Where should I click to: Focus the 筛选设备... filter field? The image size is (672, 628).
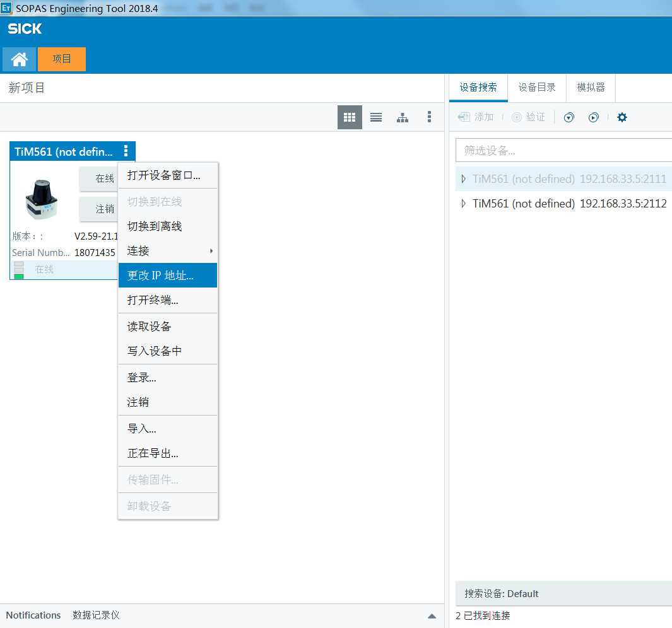click(x=563, y=150)
